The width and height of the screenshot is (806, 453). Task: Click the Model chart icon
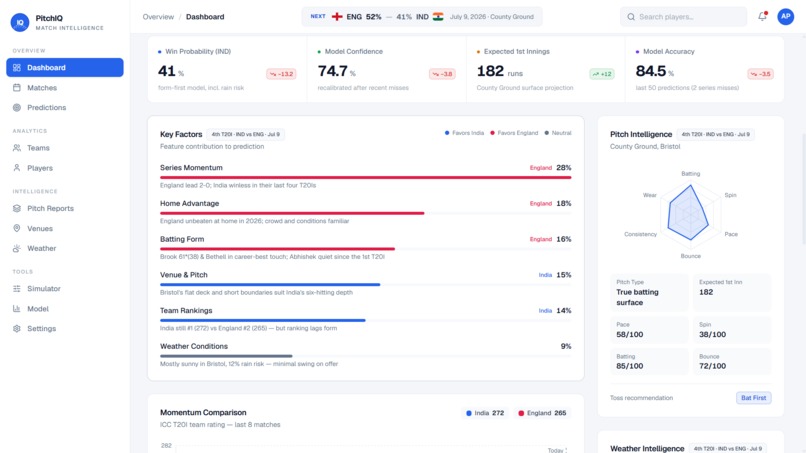17,309
